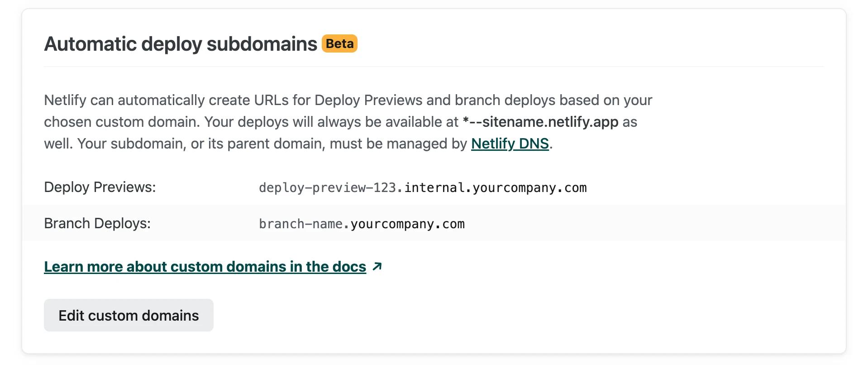Click the Automatic deploy subdomains heading
This screenshot has width=868, height=365.
point(181,44)
